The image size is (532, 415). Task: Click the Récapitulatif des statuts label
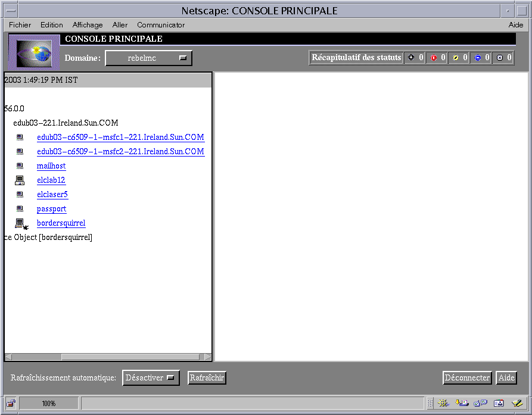[x=356, y=57]
